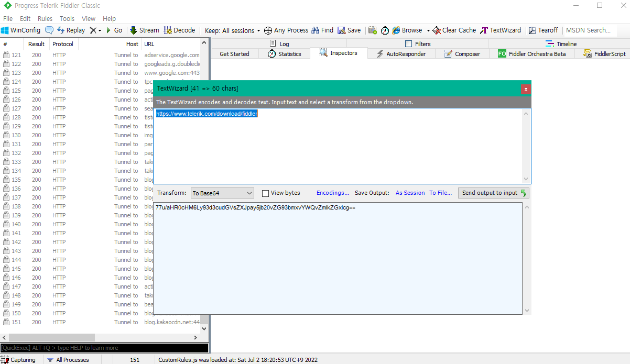Replay selected sessions
Image resolution: width=630 pixels, height=364 pixels.
tap(71, 30)
